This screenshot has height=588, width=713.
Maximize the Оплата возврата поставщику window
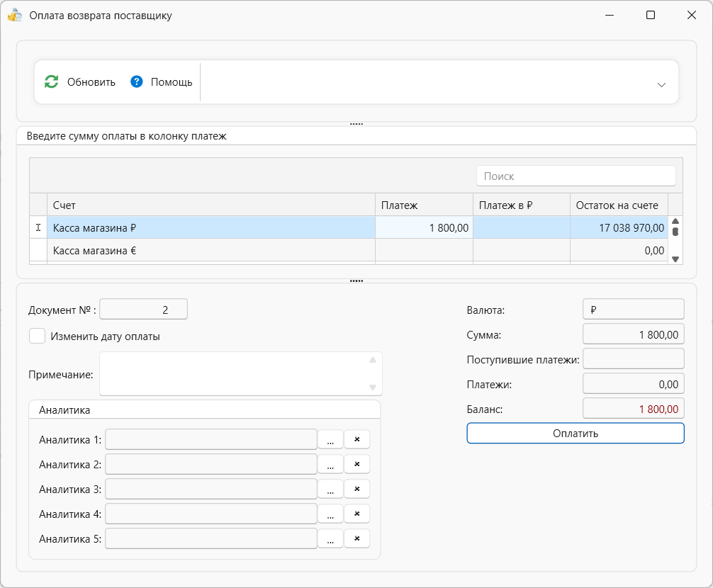click(650, 15)
